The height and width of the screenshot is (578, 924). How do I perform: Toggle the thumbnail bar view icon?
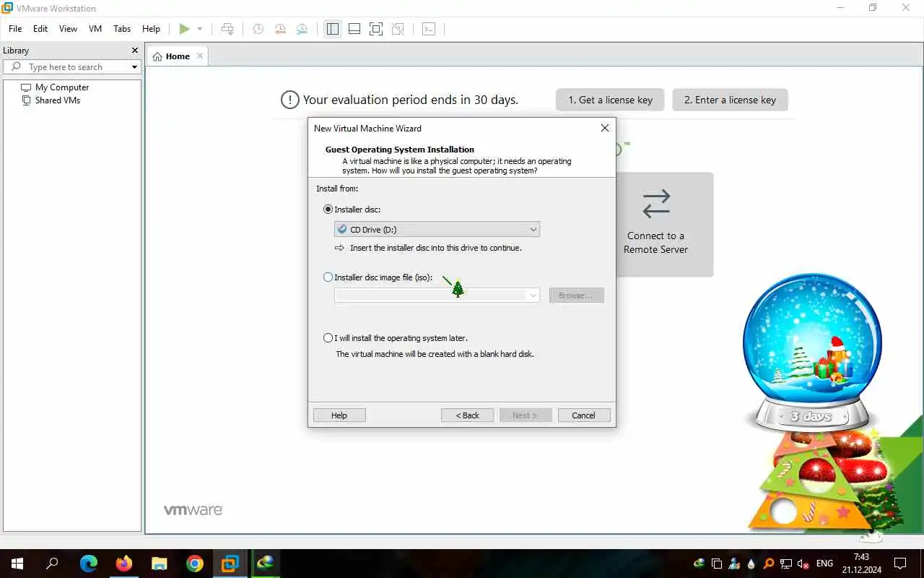point(354,29)
